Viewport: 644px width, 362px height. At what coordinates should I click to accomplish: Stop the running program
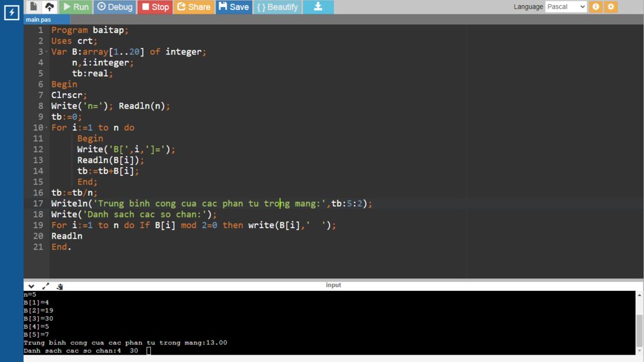(x=155, y=6)
